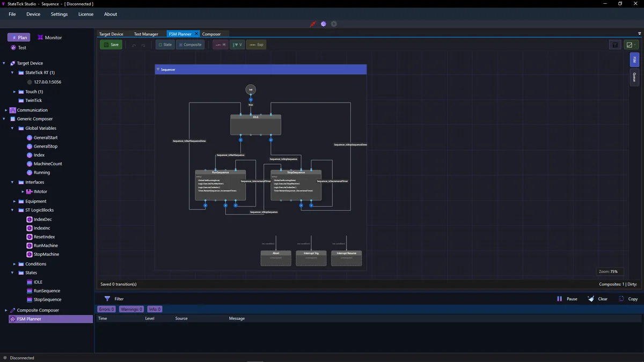
Task: Expand the Composite Composer node
Action: pos(6,310)
